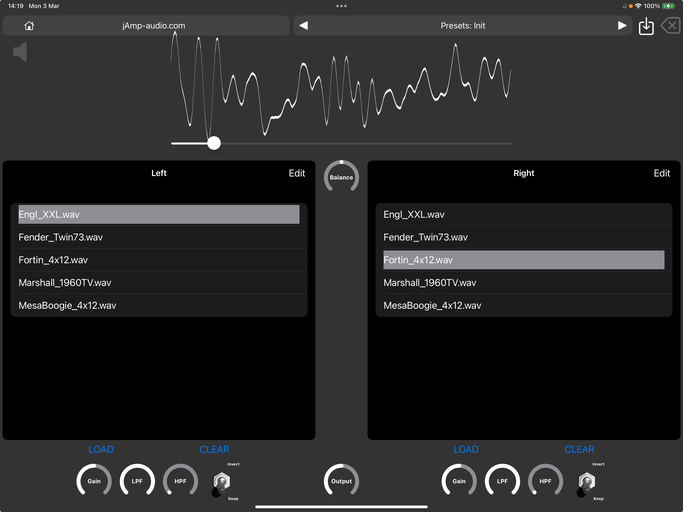Go to the previous preset arrow

(x=304, y=26)
